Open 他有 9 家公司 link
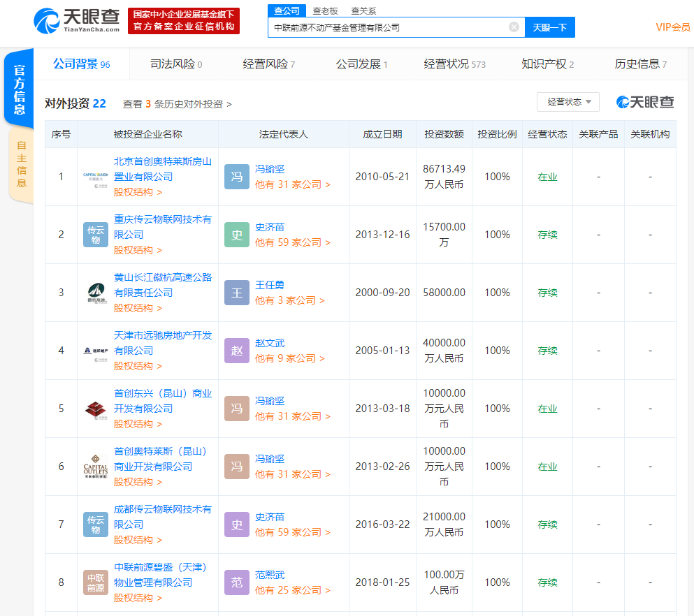The width and height of the screenshot is (694, 616). coord(289,358)
